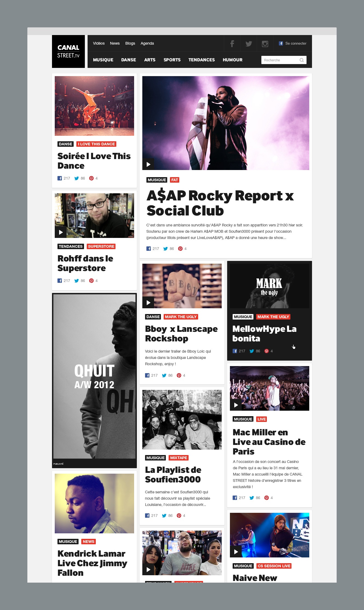Play the A$AP Rocky Report video
The width and height of the screenshot is (364, 610).
(148, 164)
